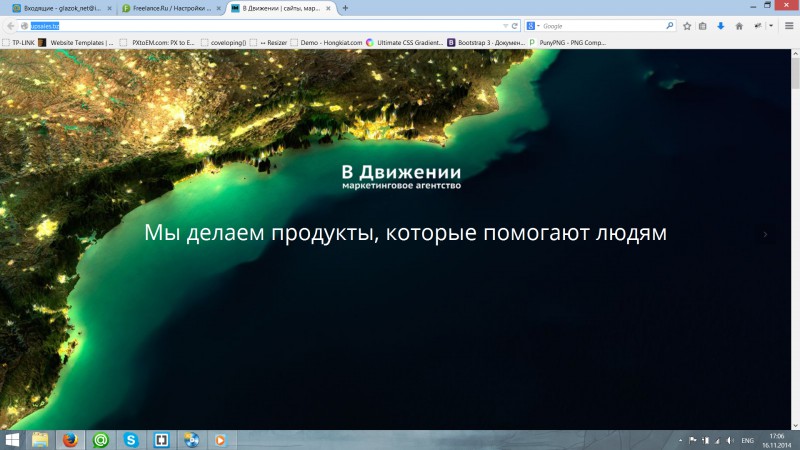This screenshot has width=800, height=450.
Task: Click the Firefox taskbar icon
Action: coord(70,440)
